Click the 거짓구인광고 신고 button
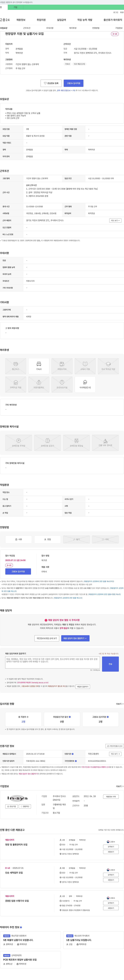 (x=114, y=746)
